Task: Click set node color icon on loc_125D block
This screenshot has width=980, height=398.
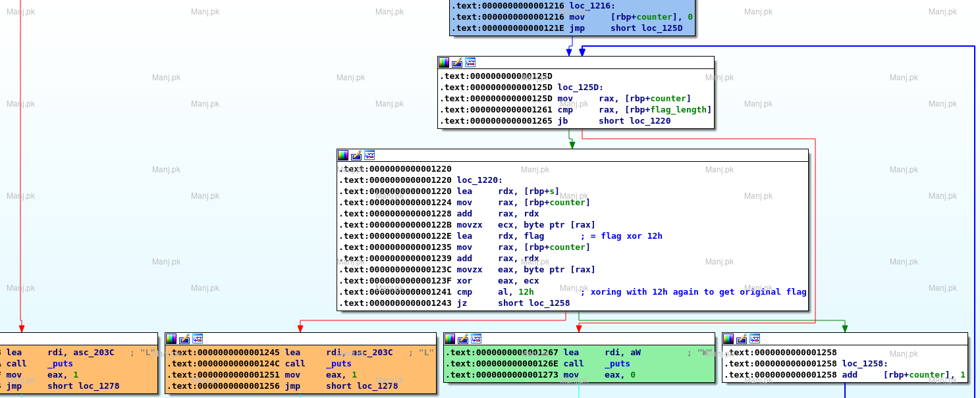Action: coord(444,62)
